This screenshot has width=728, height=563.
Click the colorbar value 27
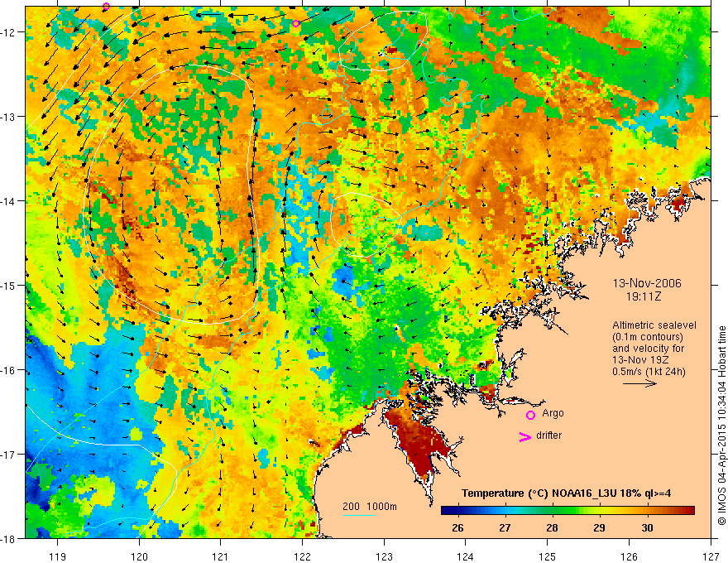click(x=505, y=528)
